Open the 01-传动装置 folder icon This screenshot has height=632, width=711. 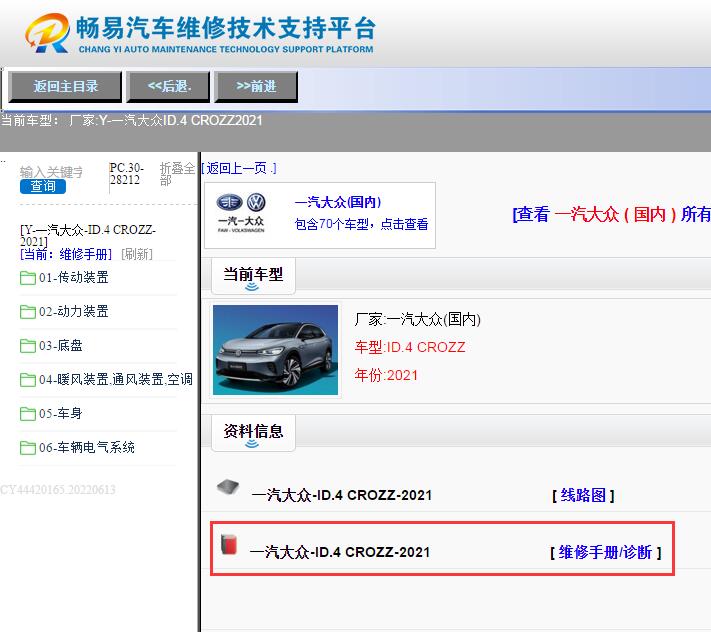tap(28, 278)
